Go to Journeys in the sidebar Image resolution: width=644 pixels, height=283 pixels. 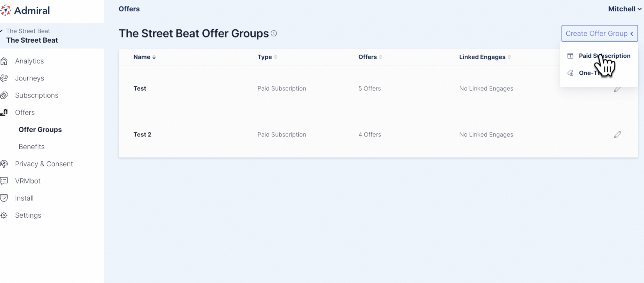coord(29,78)
